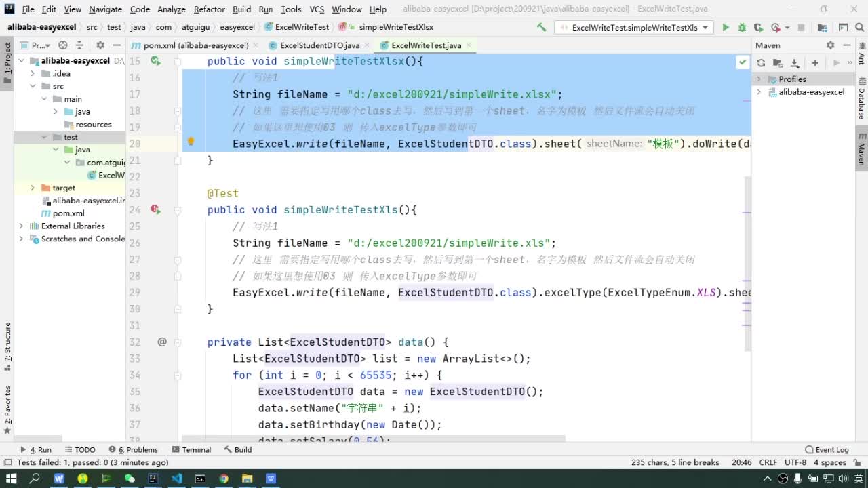Screen dimensions: 868x488
Task: Switch to ExcelStudentDTO.java tab
Action: click(x=319, y=45)
